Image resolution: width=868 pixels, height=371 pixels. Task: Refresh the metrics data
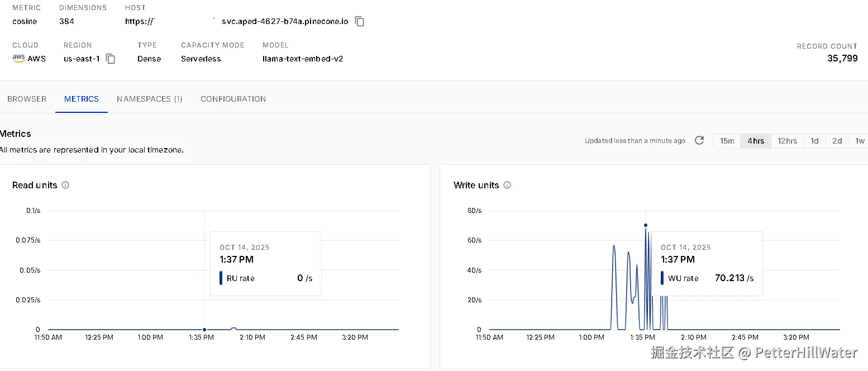click(x=699, y=140)
